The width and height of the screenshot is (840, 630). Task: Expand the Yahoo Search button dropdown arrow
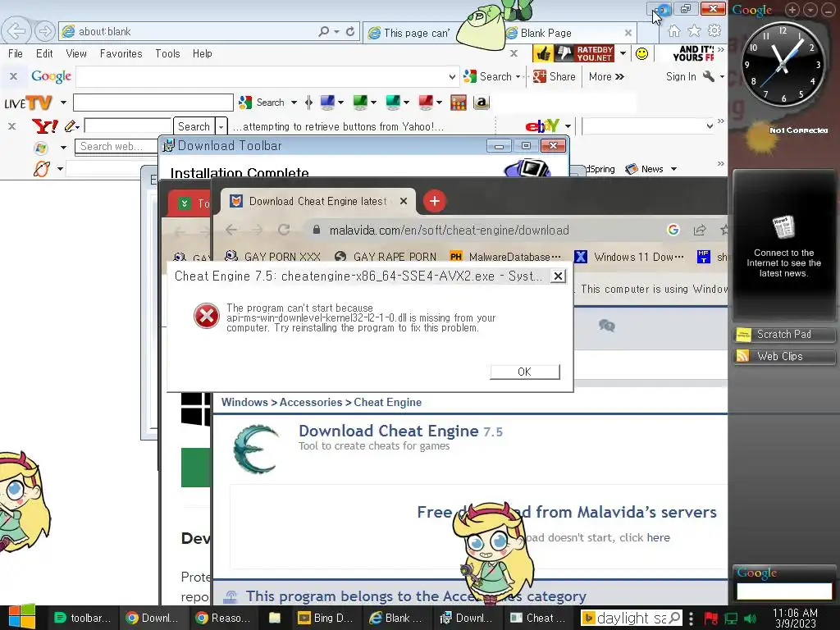pyautogui.click(x=221, y=126)
